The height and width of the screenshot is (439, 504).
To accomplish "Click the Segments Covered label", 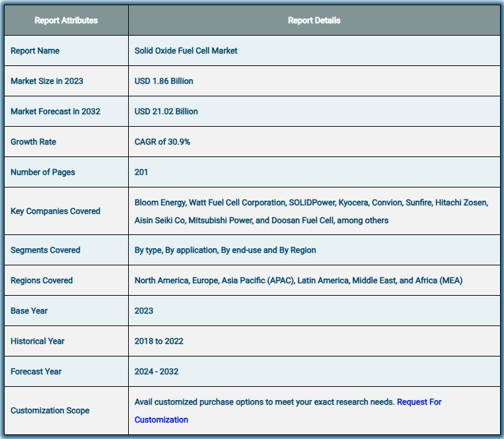I will 46,250.
